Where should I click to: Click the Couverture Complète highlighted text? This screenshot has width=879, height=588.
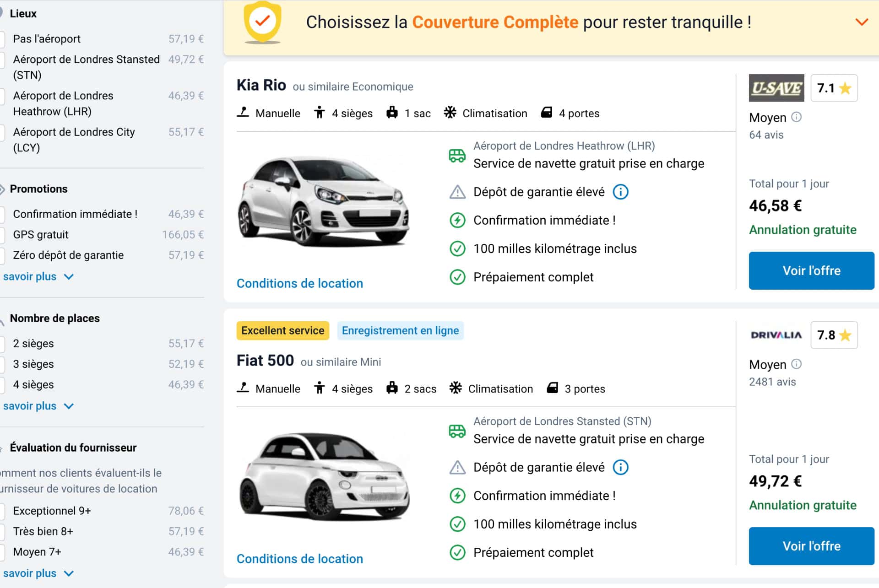click(495, 22)
